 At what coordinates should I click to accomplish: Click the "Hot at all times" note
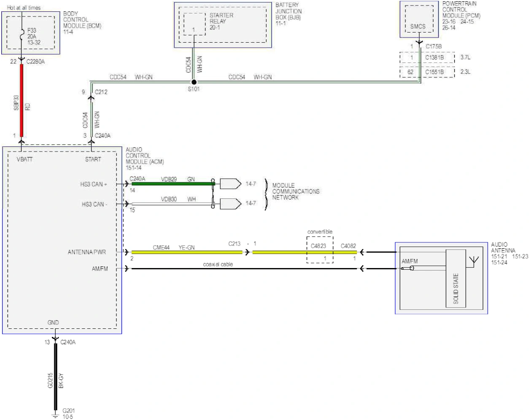[24, 8]
